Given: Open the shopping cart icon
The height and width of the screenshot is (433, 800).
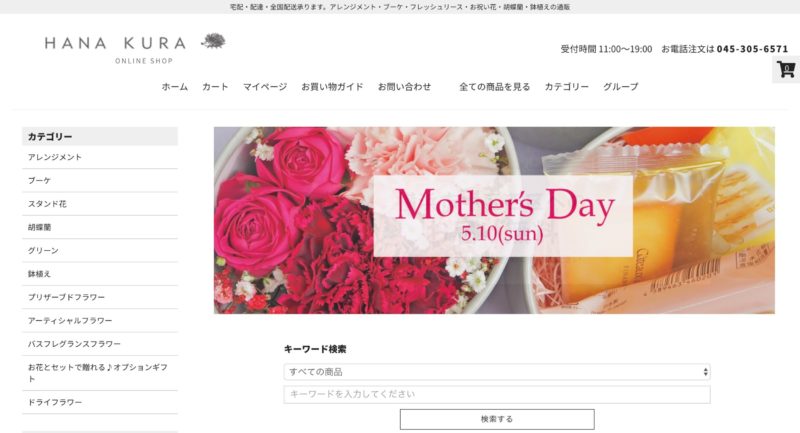Looking at the screenshot, I should click(786, 69).
